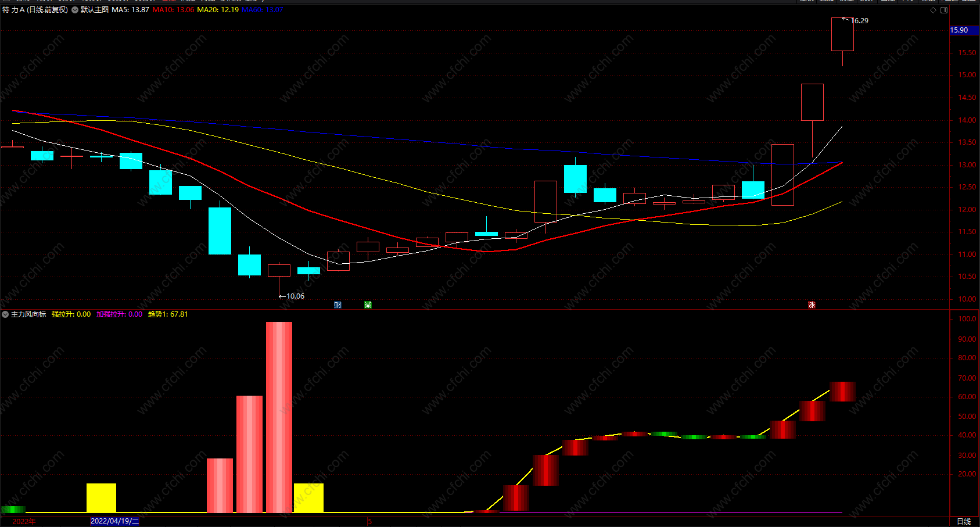Click the MA60: 13.07 indicator label
Screen dimensions: 980x527
click(263, 10)
